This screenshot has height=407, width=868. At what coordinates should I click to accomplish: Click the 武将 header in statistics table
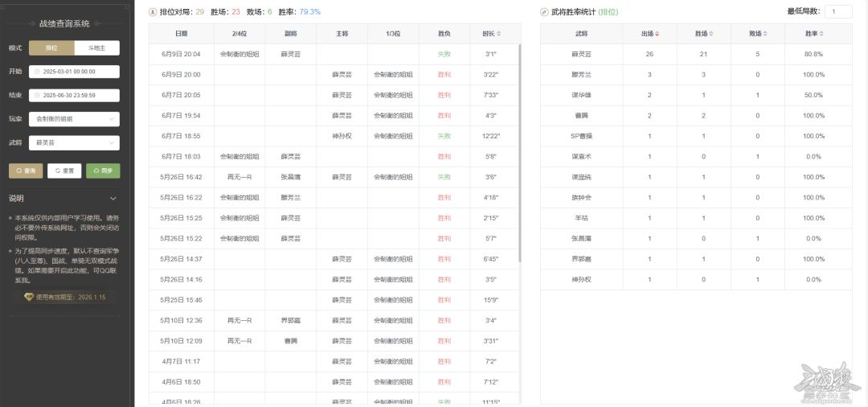pyautogui.click(x=582, y=34)
